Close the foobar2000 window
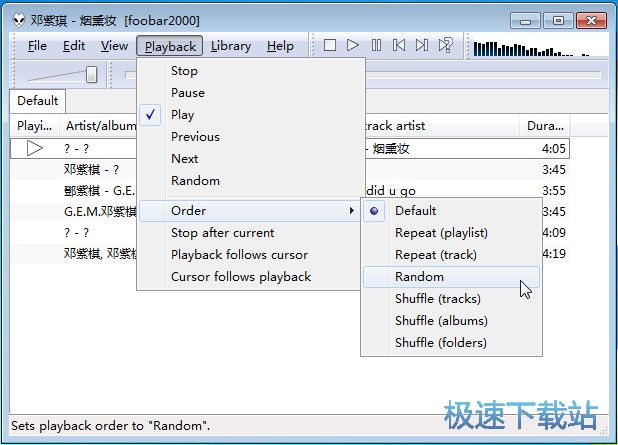Image resolution: width=618 pixels, height=445 pixels. pyautogui.click(x=591, y=21)
